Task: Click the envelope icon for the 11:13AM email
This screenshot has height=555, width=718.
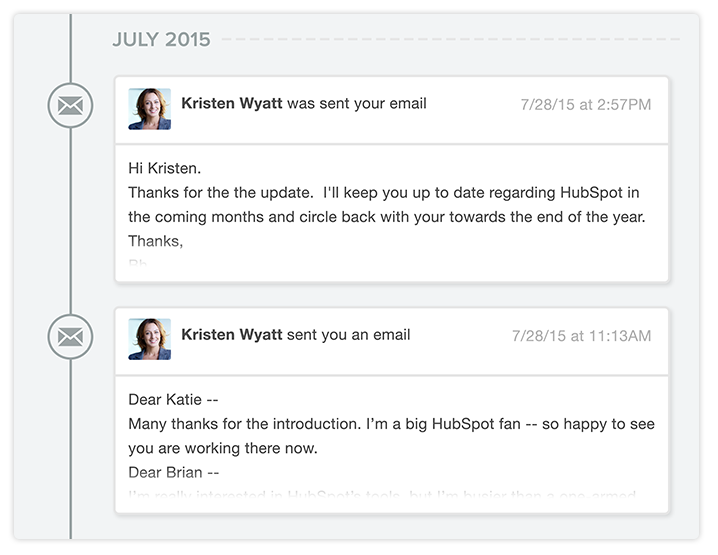Action: [70, 337]
